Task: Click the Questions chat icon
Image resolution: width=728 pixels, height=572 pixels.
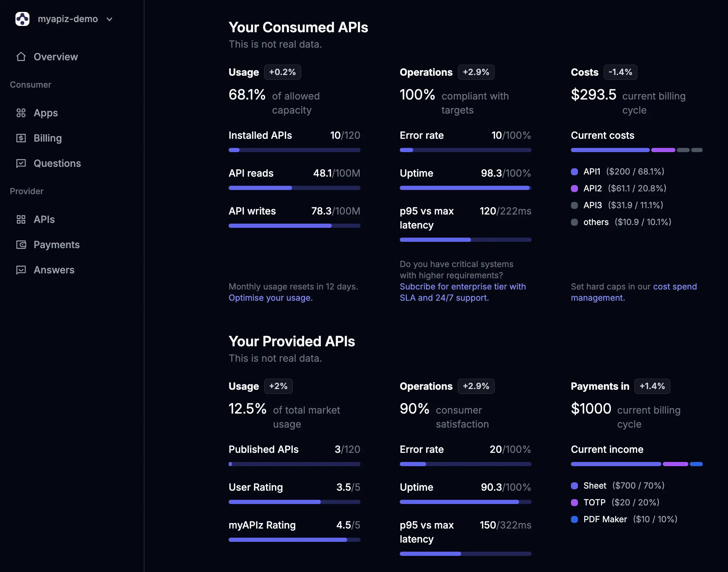Action: (x=21, y=163)
